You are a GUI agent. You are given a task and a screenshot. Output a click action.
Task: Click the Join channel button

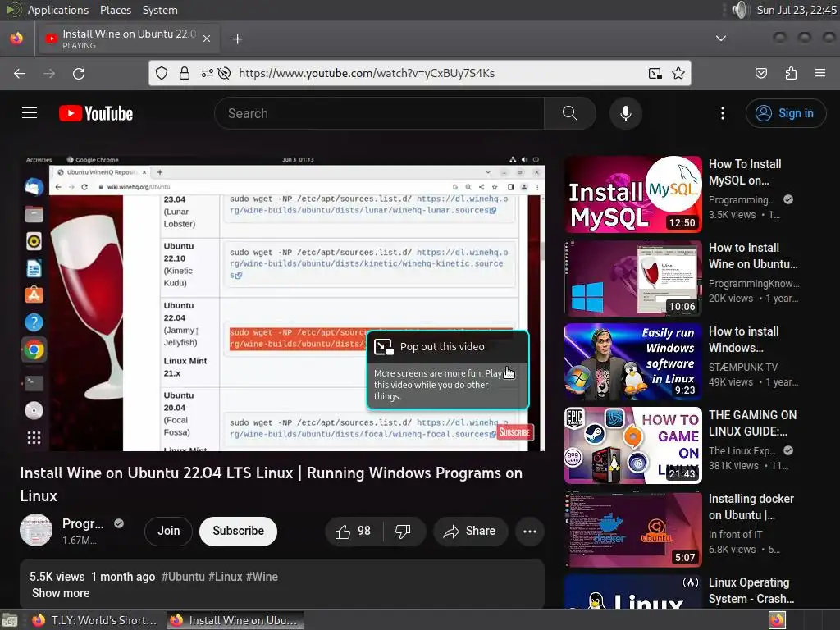[x=169, y=531]
